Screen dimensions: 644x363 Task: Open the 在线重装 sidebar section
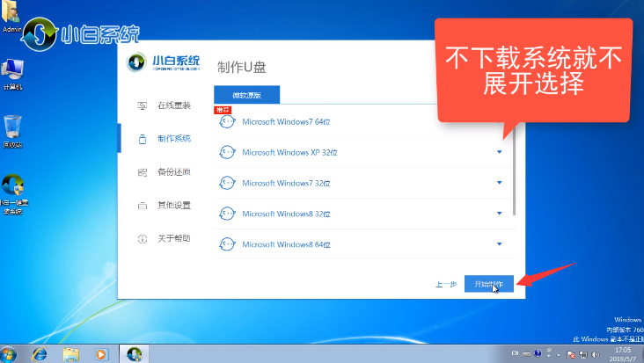(x=174, y=105)
